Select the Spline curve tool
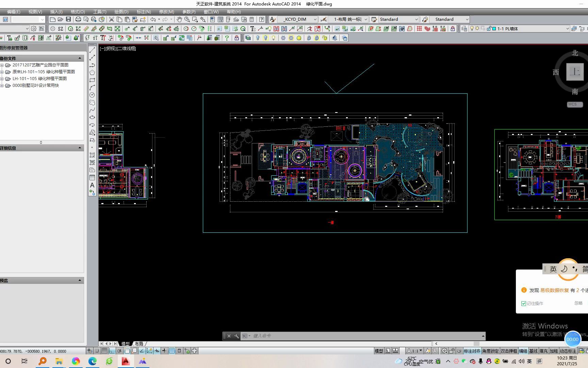 (92, 110)
